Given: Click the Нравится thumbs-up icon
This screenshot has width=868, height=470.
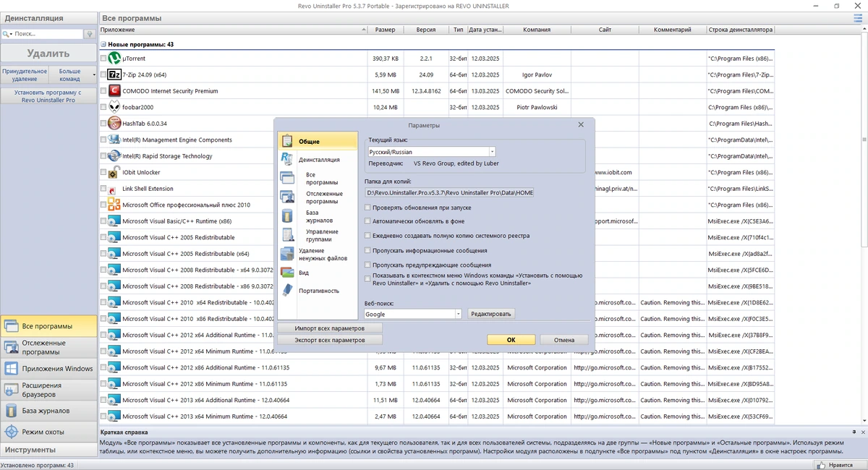Looking at the screenshot, I should [822, 466].
